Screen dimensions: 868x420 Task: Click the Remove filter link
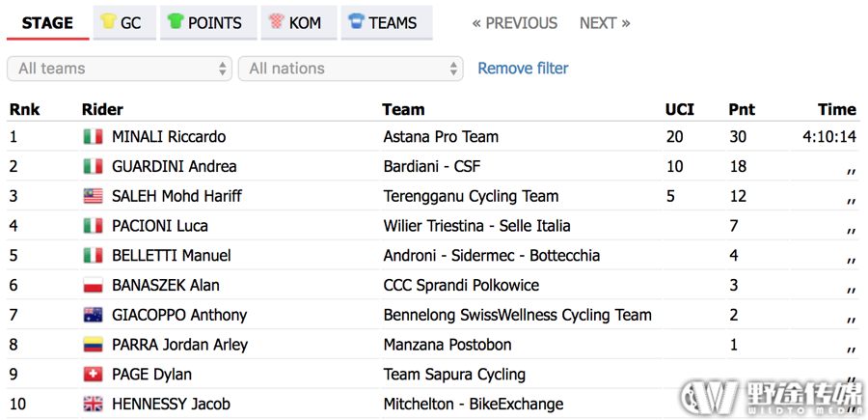click(523, 69)
